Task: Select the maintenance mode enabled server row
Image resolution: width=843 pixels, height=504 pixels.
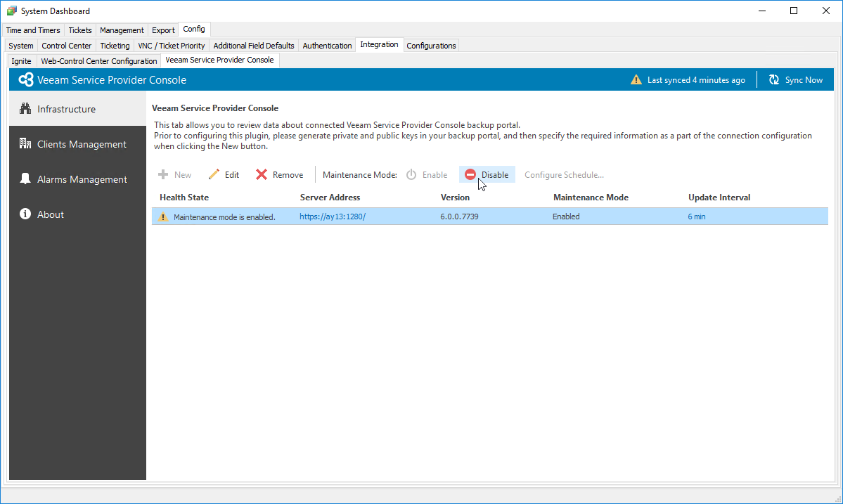Action: coord(422,217)
